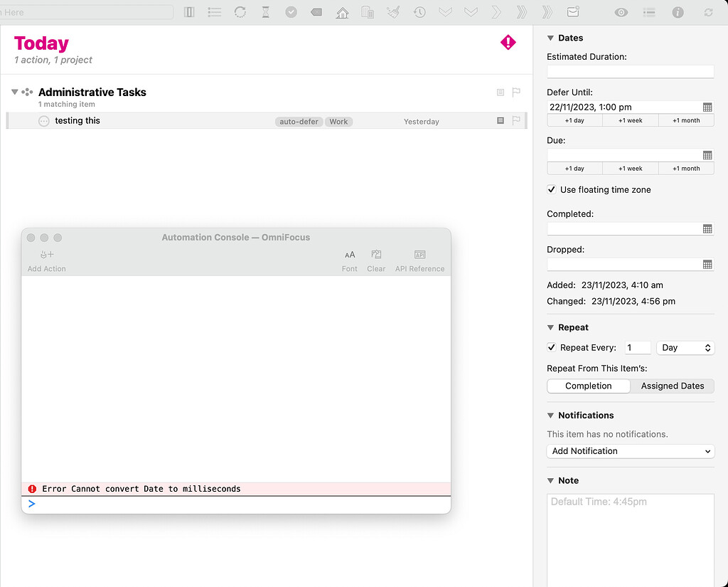Open the 'Day' repeat unit dropdown
Viewport: 728px width, 587px height.
pyautogui.click(x=685, y=347)
